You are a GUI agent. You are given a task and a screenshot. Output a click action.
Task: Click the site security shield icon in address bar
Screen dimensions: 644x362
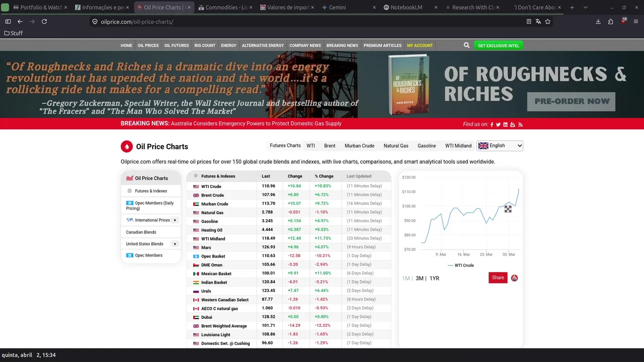[x=95, y=22]
